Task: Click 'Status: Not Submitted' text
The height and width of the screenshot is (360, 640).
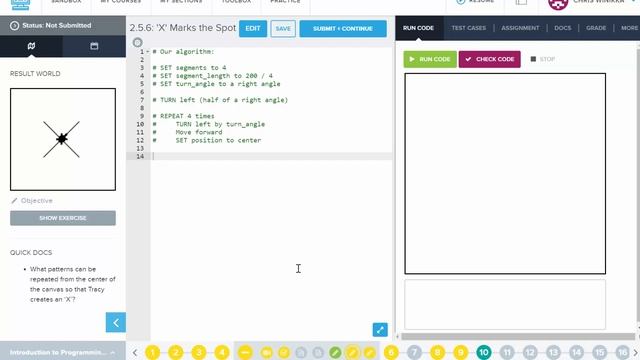Action: pyautogui.click(x=57, y=25)
